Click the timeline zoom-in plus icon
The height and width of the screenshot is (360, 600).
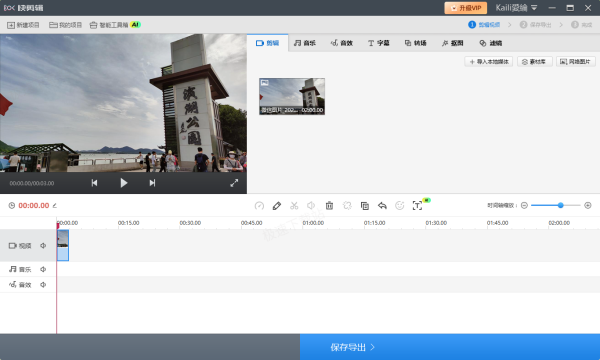tap(588, 205)
